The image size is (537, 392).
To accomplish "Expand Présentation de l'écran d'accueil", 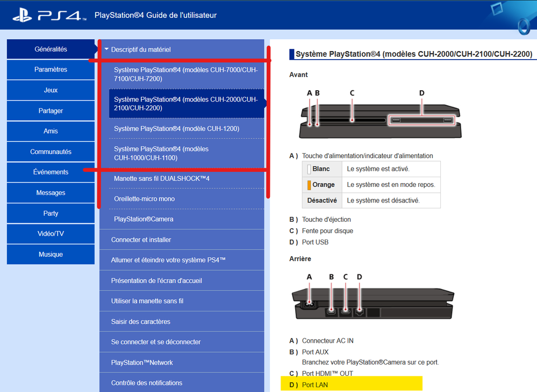I will [182, 280].
